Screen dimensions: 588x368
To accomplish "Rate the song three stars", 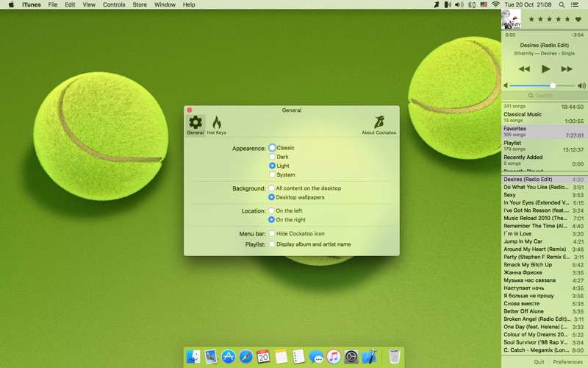I will coord(549,19).
